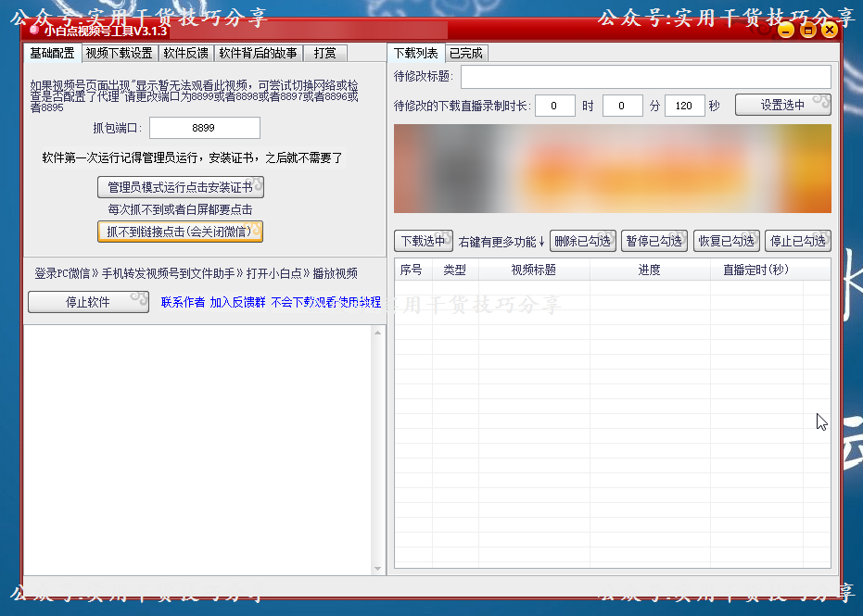Click 删除已勾选 to delete checked items
863x616 pixels.
click(583, 240)
